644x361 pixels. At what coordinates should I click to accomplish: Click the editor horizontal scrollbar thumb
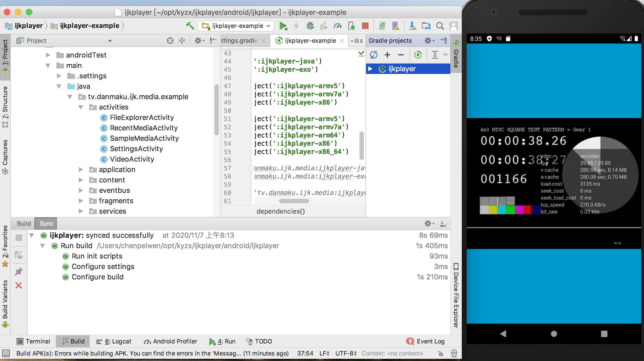coord(294,201)
